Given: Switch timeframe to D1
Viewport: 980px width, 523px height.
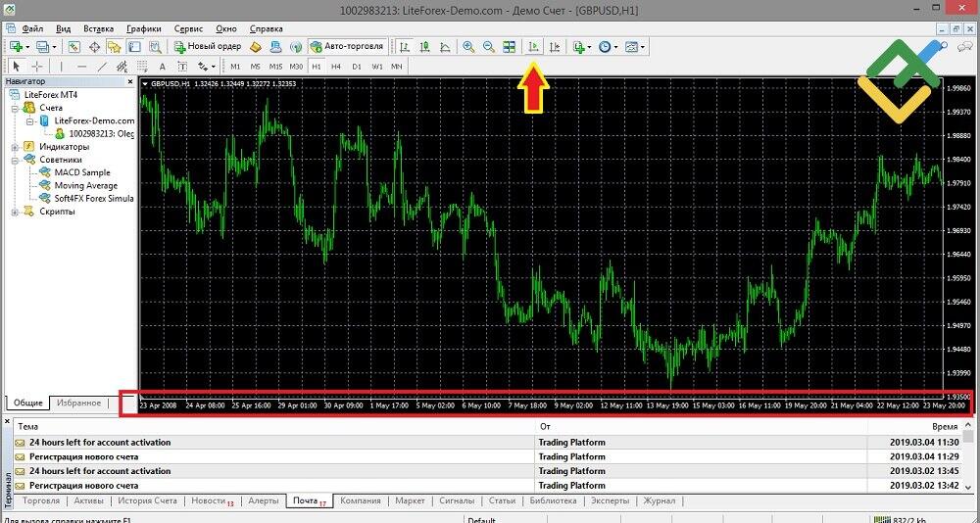Looking at the screenshot, I should [357, 67].
